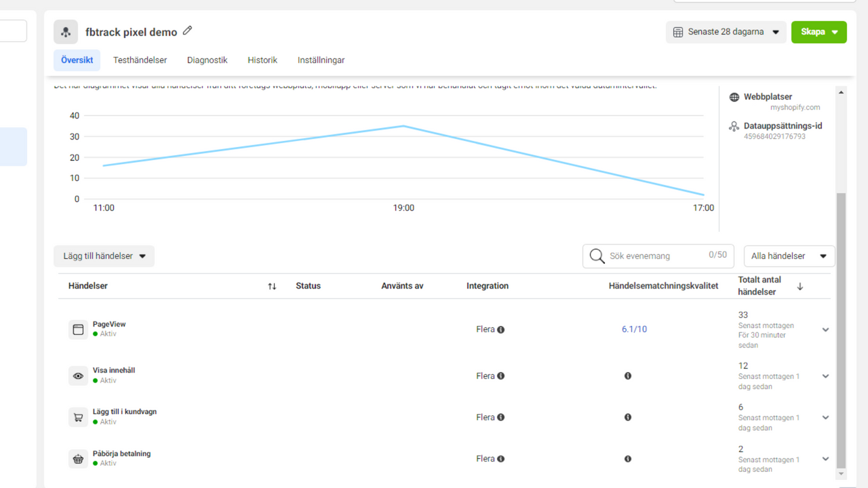Open the Senaste 28 dagarna date dropdown
This screenshot has width=868, height=488.
pyautogui.click(x=726, y=32)
